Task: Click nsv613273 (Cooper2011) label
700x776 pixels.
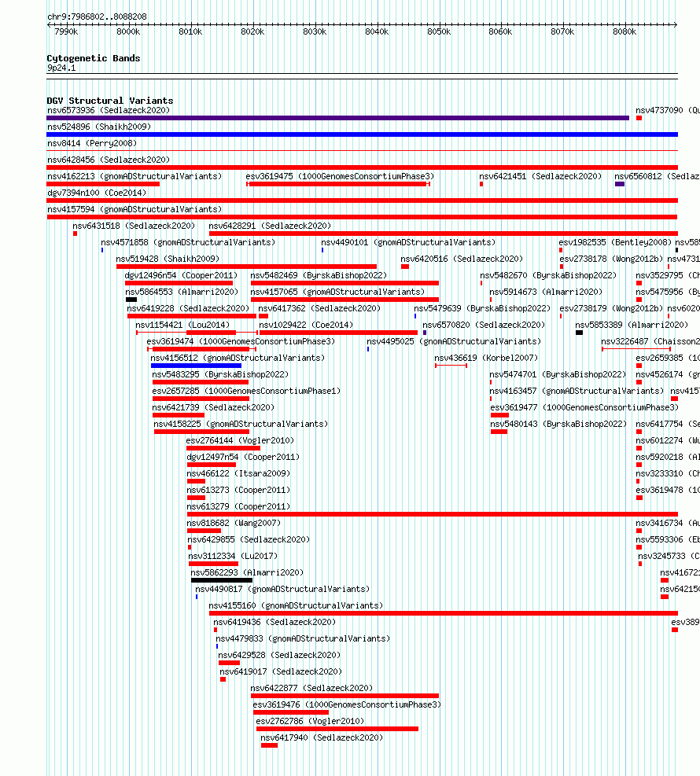Action: (x=238, y=490)
